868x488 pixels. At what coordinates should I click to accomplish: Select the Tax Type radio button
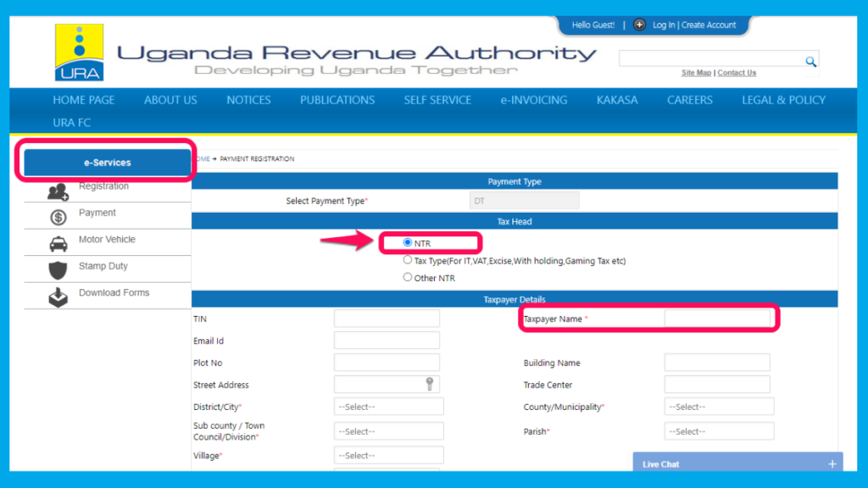point(408,260)
